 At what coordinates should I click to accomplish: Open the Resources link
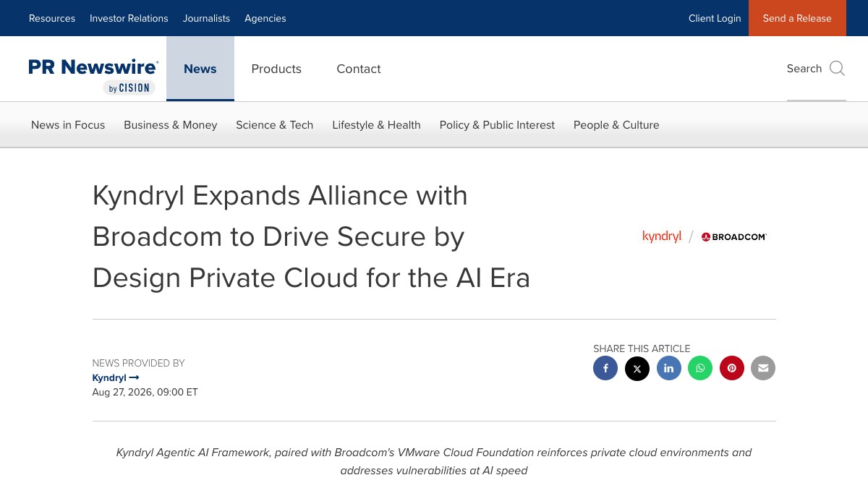click(52, 18)
